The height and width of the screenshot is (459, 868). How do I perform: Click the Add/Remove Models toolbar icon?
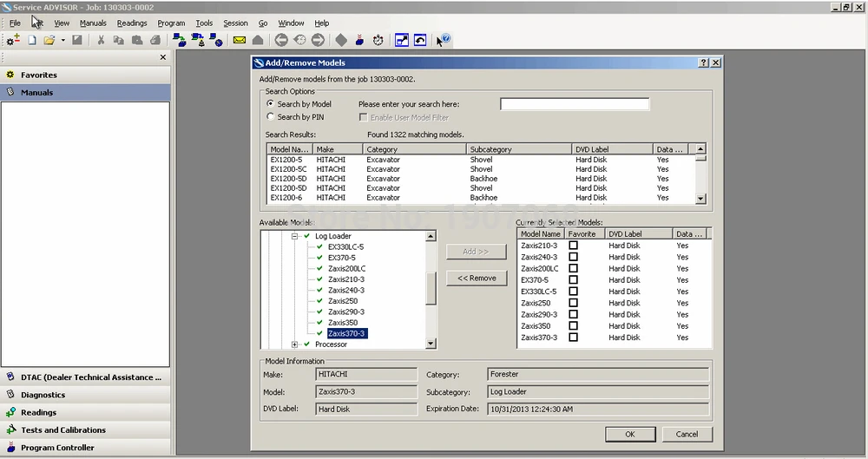pos(13,40)
